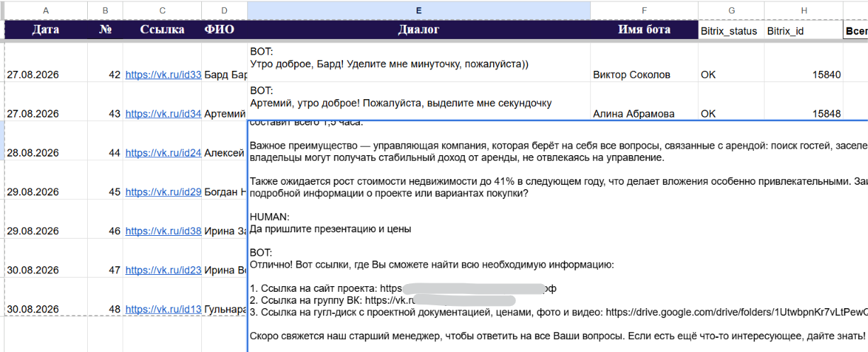Select name cell Ирина in row 47

click(x=225, y=258)
